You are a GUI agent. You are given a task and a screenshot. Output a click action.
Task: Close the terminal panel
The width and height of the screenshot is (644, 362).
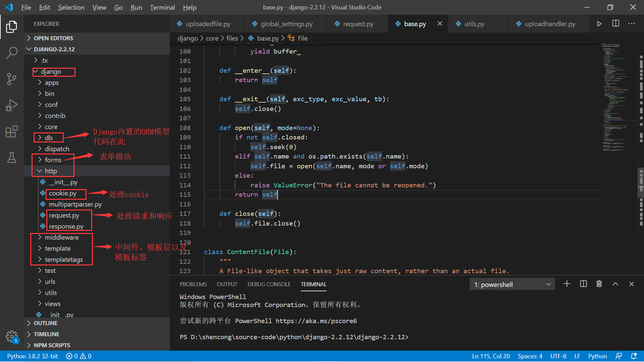(632, 284)
